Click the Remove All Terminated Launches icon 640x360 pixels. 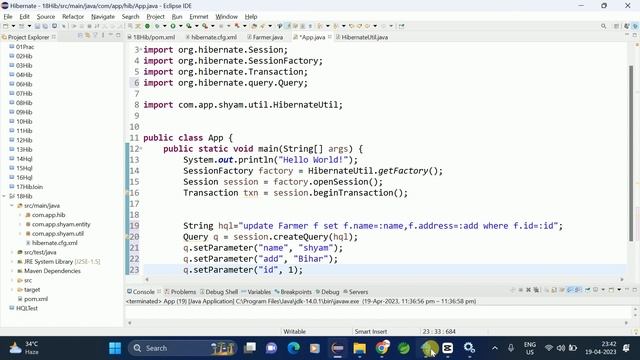coord(536,290)
